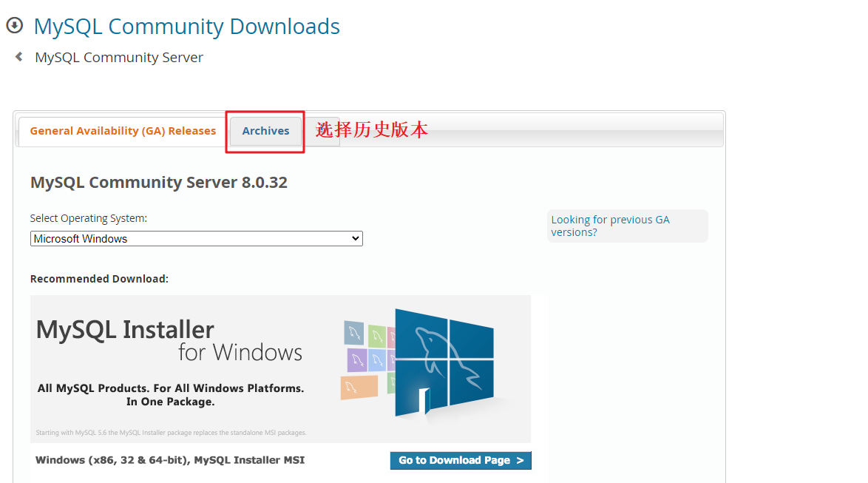868x483 pixels.
Task: Click the Select Operating System label
Action: click(89, 218)
